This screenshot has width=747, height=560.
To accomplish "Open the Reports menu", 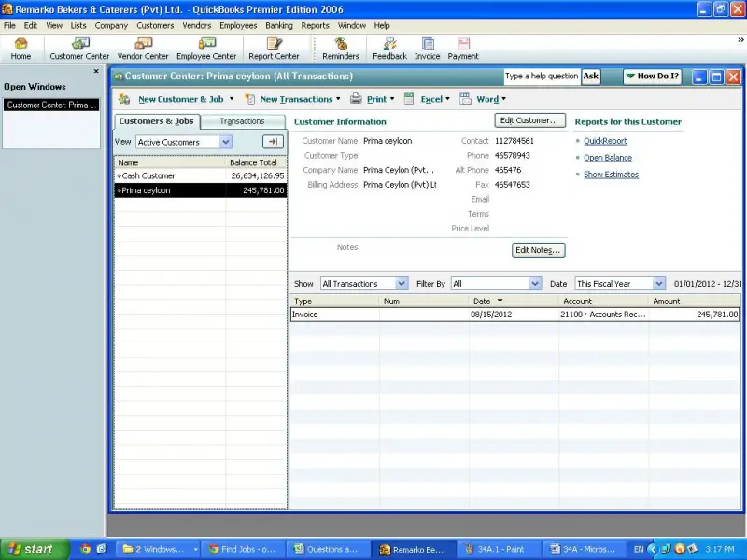I will 315,26.
